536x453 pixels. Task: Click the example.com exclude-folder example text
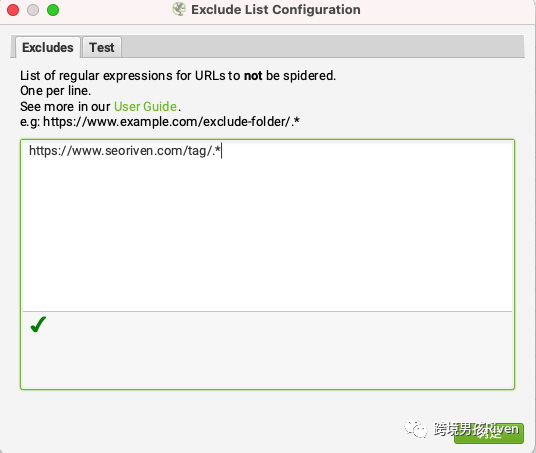[x=160, y=121]
